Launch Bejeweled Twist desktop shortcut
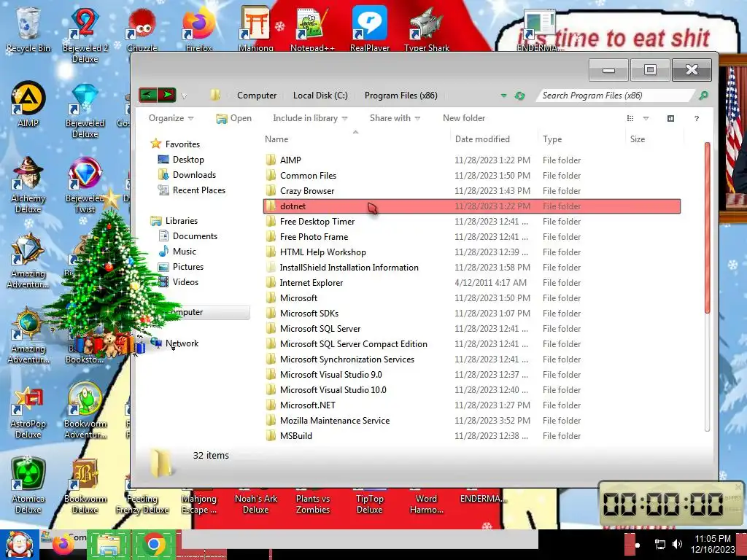The height and width of the screenshot is (560, 747). [85, 186]
